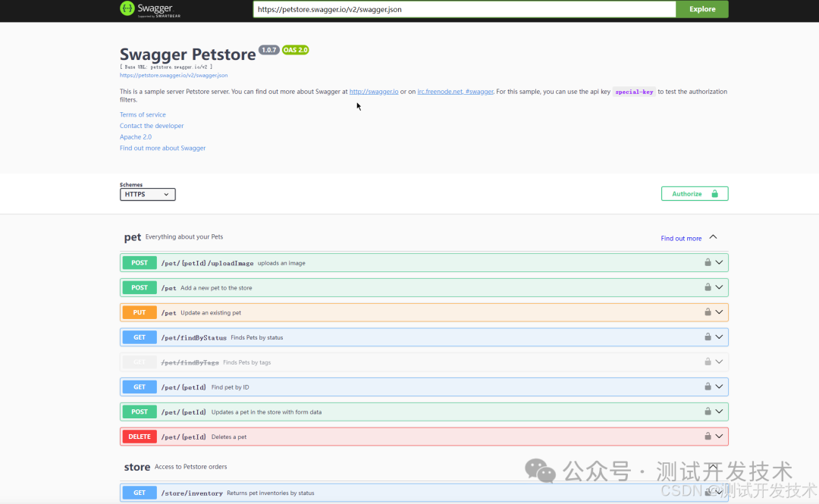Screen dimensions: 819x504
Task: Click the GET badge for "Find pet by ID"
Action: (140, 387)
